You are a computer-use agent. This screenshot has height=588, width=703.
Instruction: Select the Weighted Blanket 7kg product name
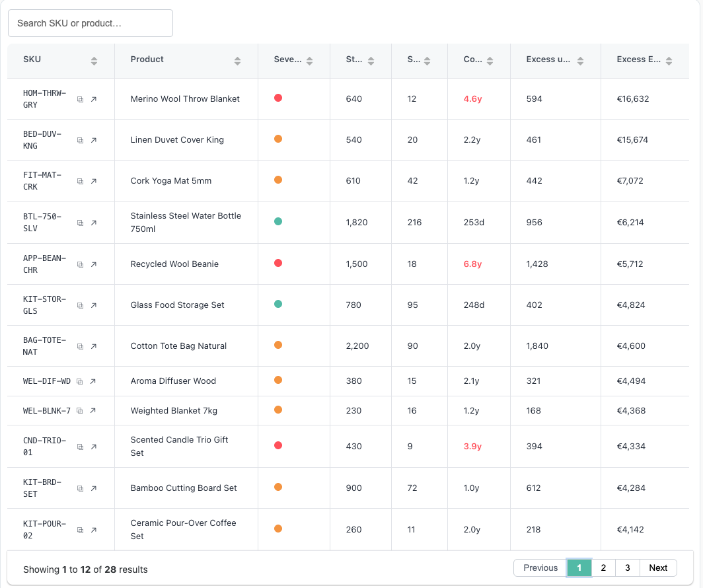(174, 410)
